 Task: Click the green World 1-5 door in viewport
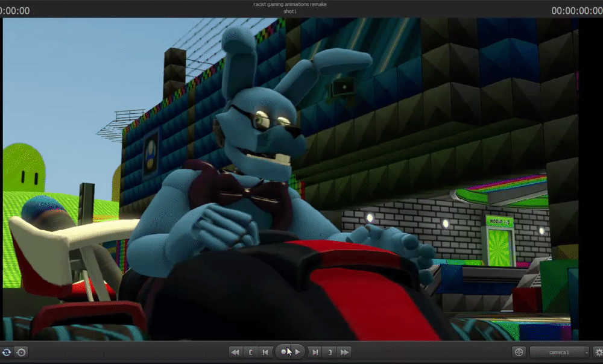(499, 242)
